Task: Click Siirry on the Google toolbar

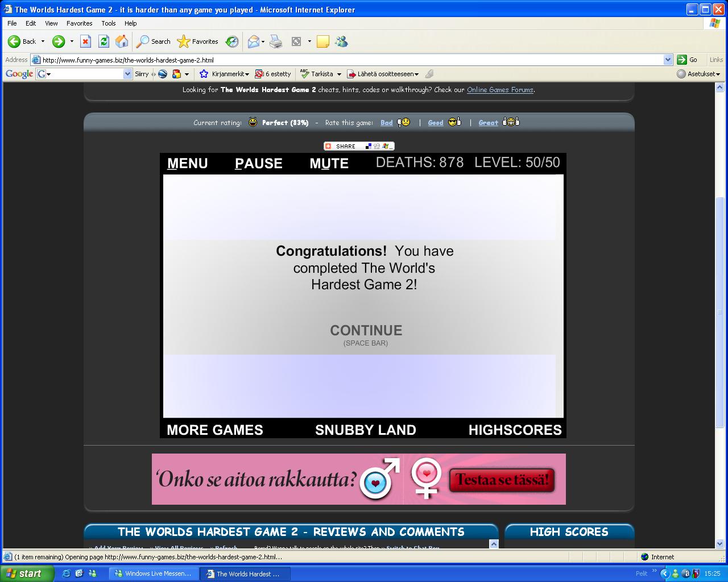Action: click(142, 74)
